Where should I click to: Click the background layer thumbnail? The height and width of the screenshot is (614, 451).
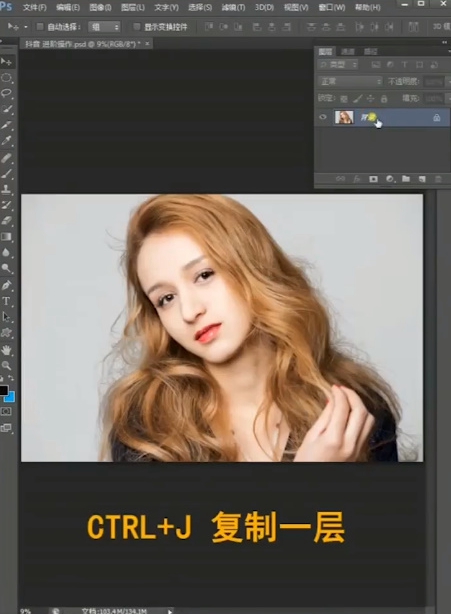point(344,117)
